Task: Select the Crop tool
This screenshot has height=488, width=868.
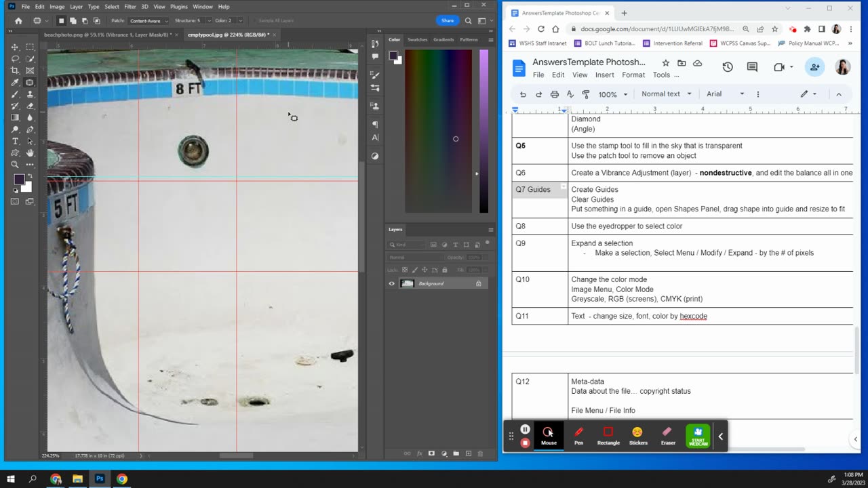Action: click(x=15, y=70)
